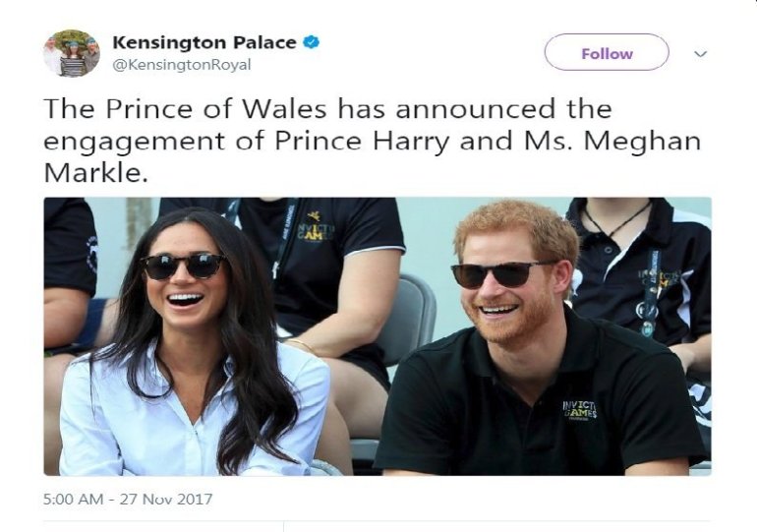Follow the Kensington Palace account
This screenshot has height=532, width=757.
coord(607,53)
